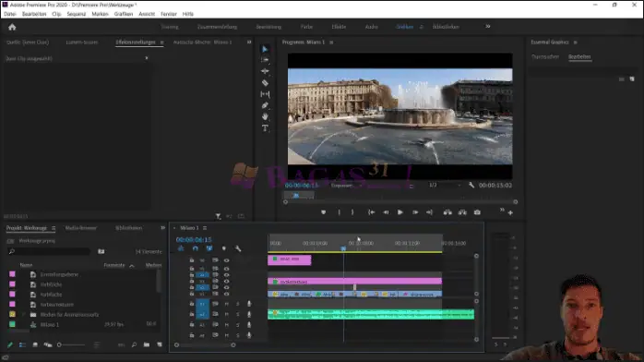The width and height of the screenshot is (644, 362).
Task: Sort project items by Name column
Action: point(26,265)
